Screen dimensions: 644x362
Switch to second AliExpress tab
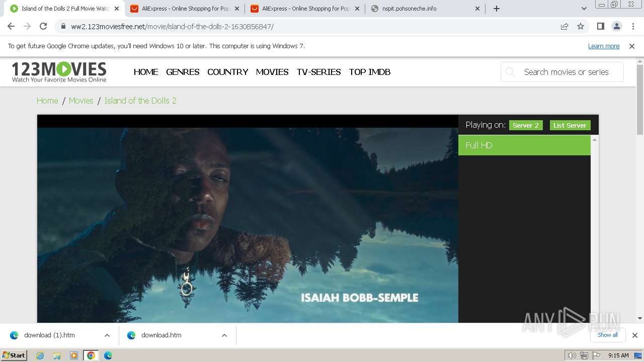tap(304, 9)
